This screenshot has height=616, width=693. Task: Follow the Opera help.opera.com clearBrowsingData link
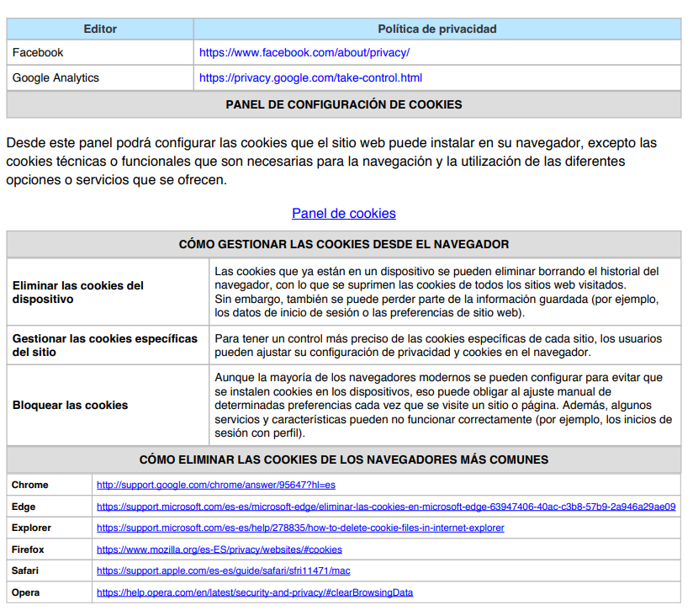pyautogui.click(x=254, y=592)
